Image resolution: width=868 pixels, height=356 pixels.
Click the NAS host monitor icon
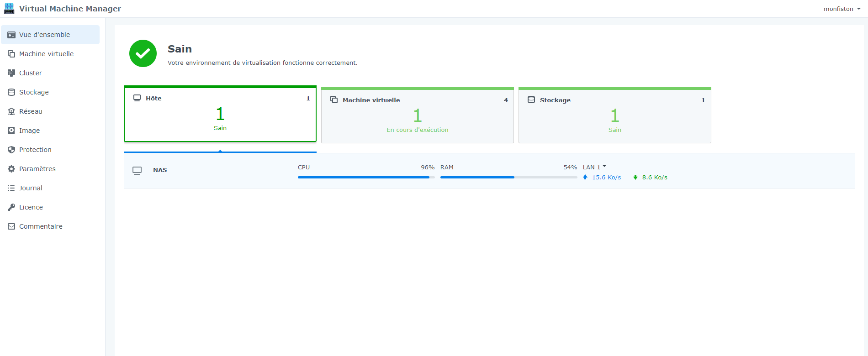coord(137,170)
